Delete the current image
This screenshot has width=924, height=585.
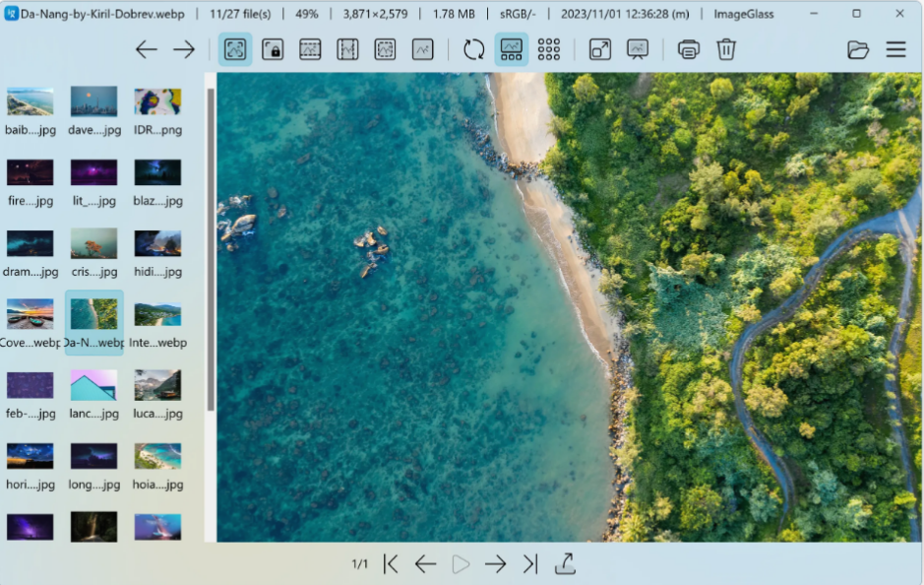(726, 49)
